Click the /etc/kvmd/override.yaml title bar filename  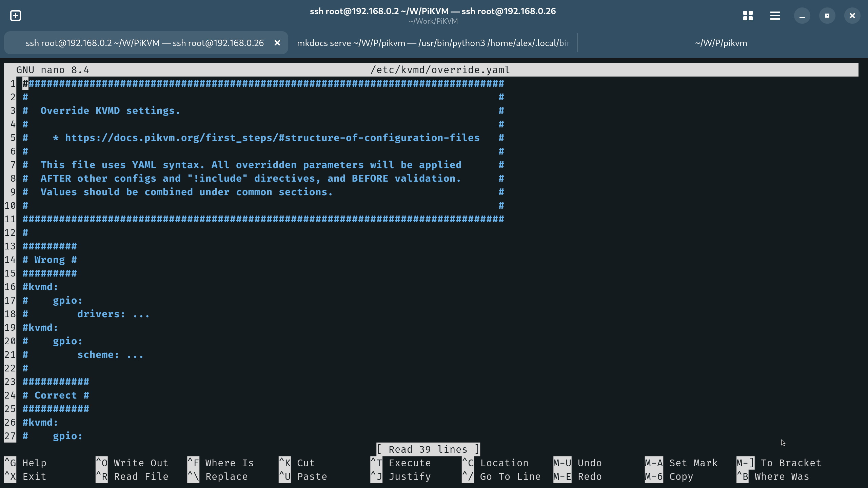(440, 70)
